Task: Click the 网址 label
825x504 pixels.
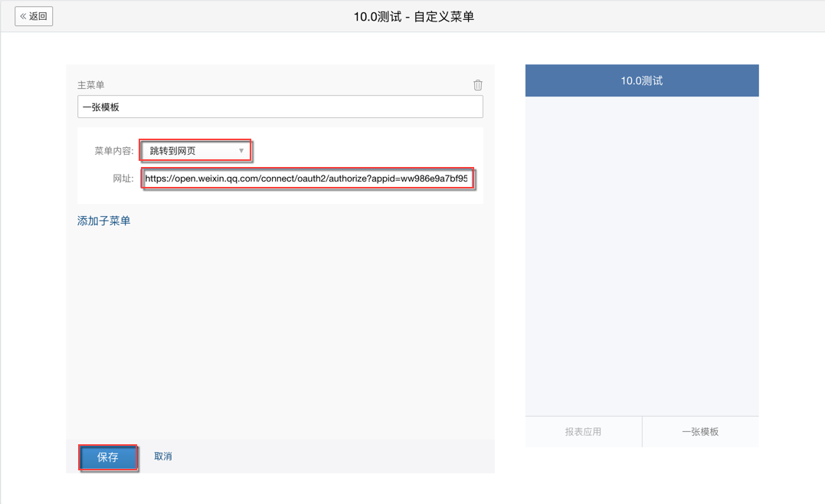Action: tap(123, 178)
